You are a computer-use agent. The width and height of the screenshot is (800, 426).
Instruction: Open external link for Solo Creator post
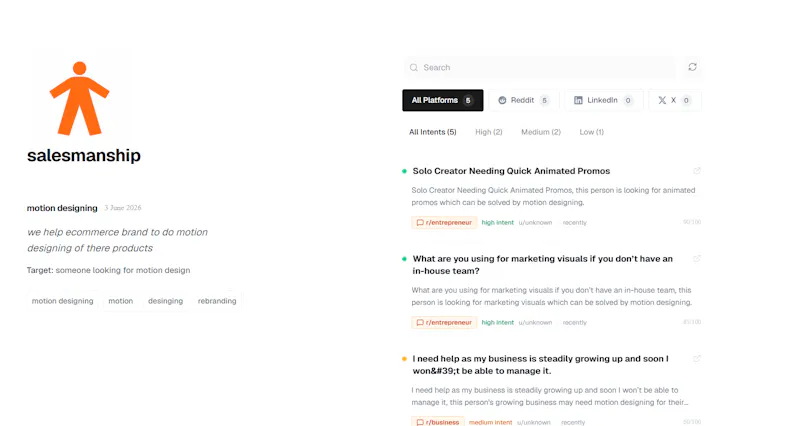click(x=697, y=171)
